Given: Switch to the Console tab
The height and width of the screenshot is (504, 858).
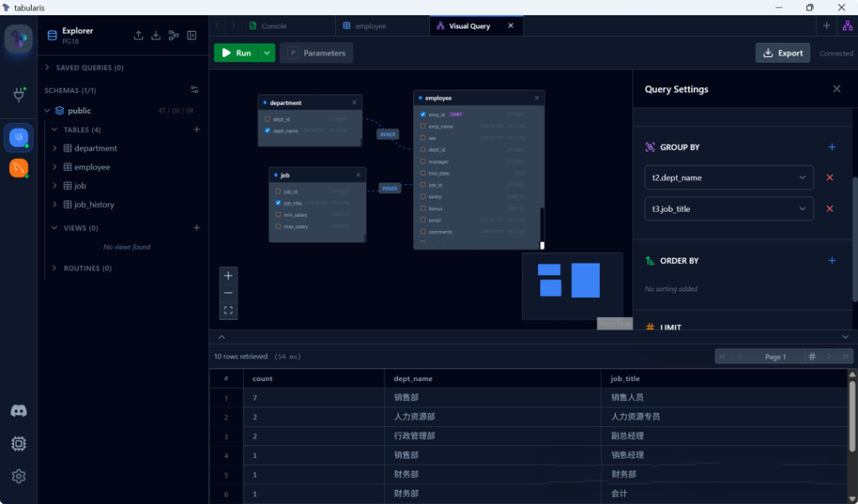Looking at the screenshot, I should pos(273,26).
